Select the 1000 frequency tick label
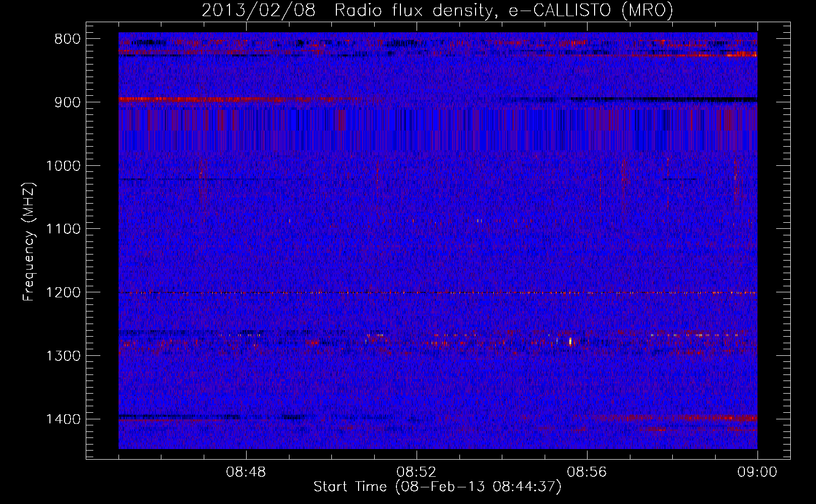Viewport: 816px width, 504px height. (63, 166)
